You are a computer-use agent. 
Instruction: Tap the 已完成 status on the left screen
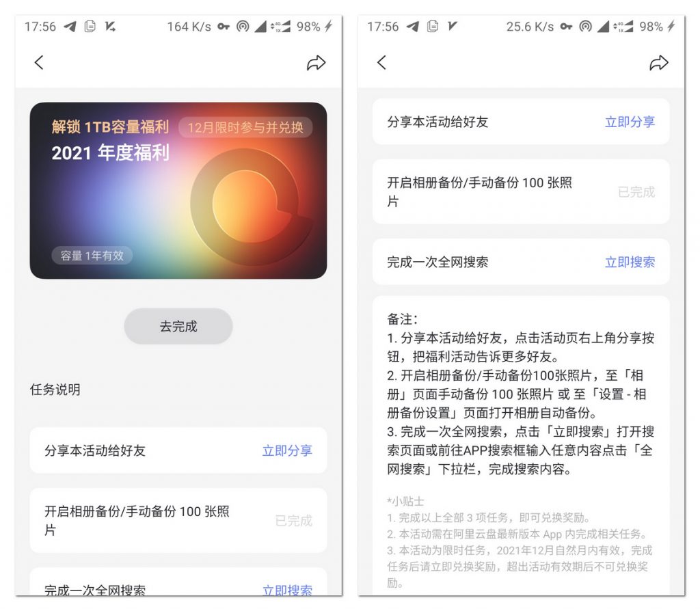293,521
